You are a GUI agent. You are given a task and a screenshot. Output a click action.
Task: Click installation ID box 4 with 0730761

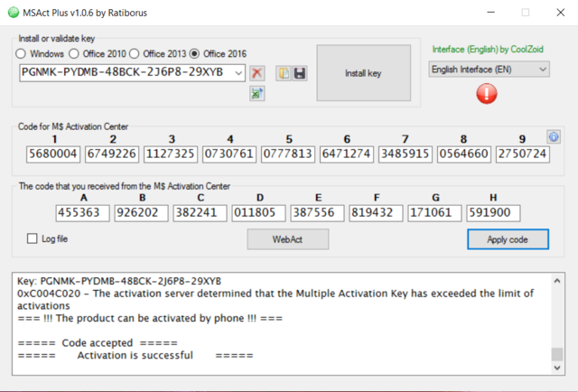[228, 154]
